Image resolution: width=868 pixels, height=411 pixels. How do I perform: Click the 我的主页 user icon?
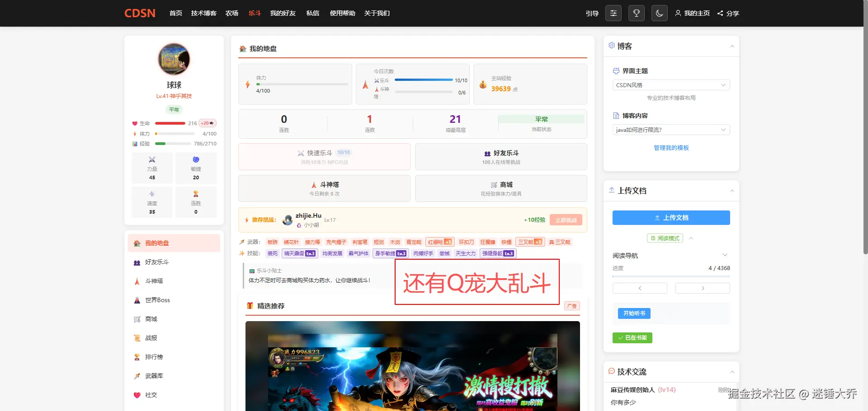coord(678,13)
